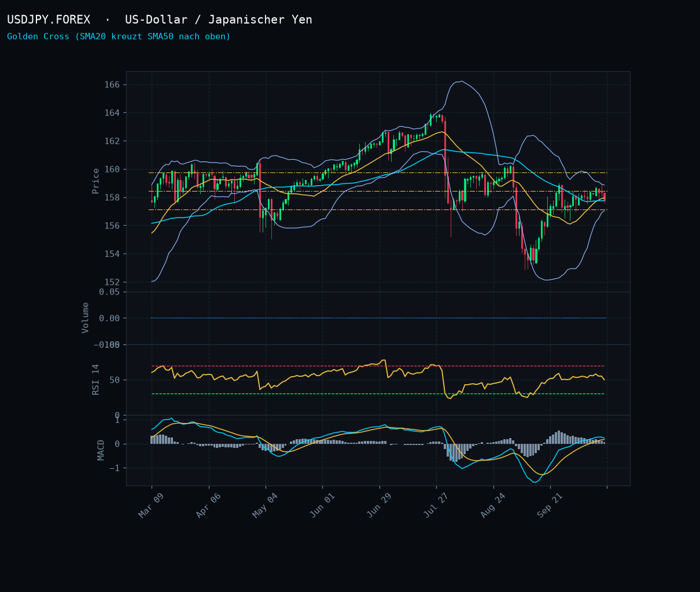Click the large red candle after Jul 27
700x592 pixels.
[445, 148]
